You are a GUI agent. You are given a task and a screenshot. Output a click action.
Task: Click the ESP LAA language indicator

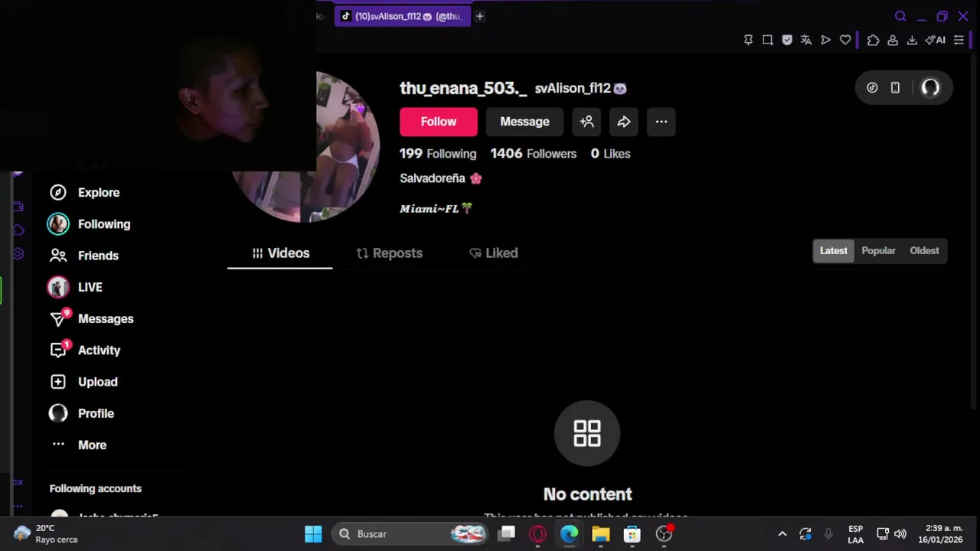(855, 534)
